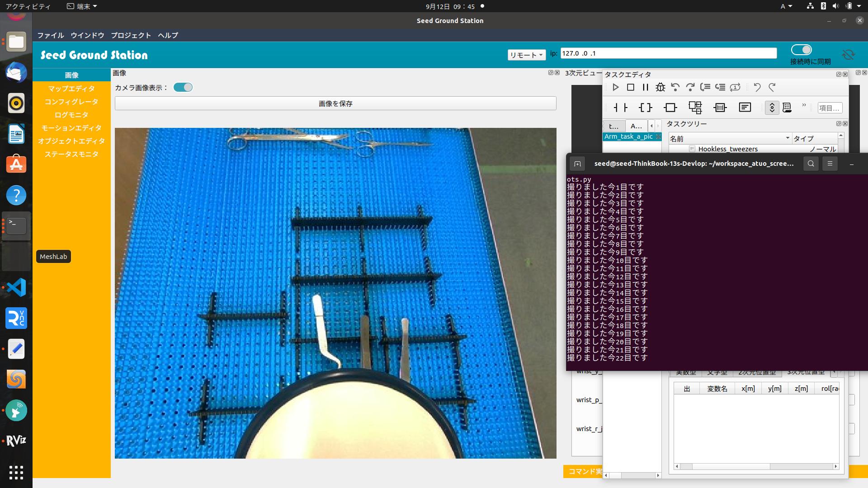Toggle the sync-on-connect switch
This screenshot has width=868, height=488.
tap(801, 50)
